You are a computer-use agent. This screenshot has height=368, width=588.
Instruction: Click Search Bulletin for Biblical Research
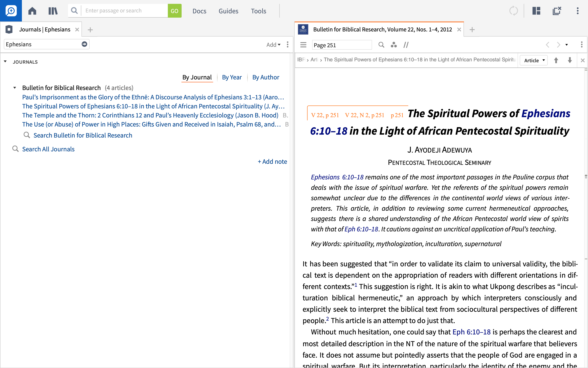click(83, 135)
